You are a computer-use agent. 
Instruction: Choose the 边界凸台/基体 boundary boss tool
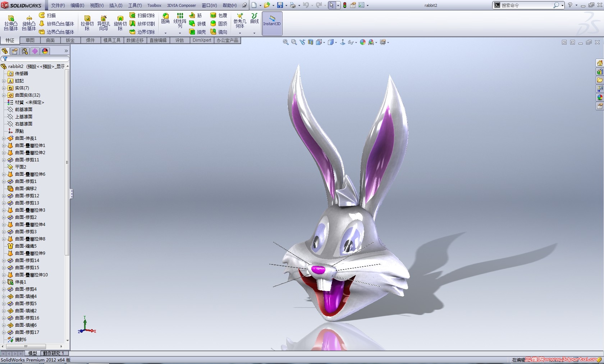pos(56,32)
